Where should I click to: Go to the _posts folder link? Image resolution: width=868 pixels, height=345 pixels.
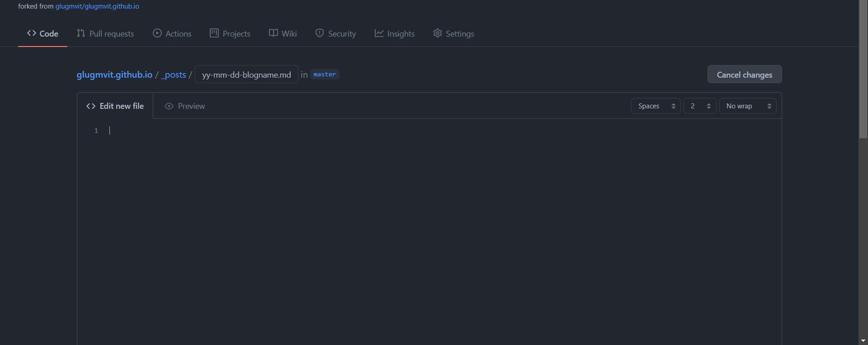click(x=174, y=75)
